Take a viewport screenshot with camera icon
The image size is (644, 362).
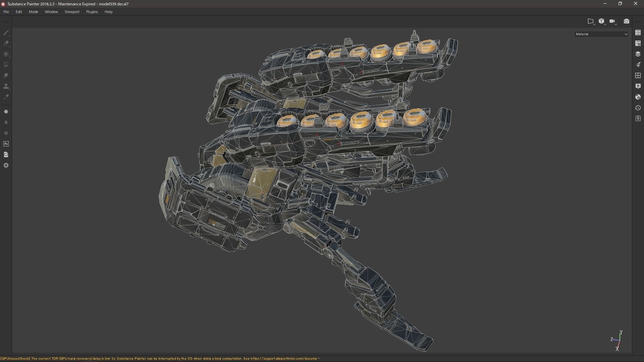pyautogui.click(x=626, y=21)
